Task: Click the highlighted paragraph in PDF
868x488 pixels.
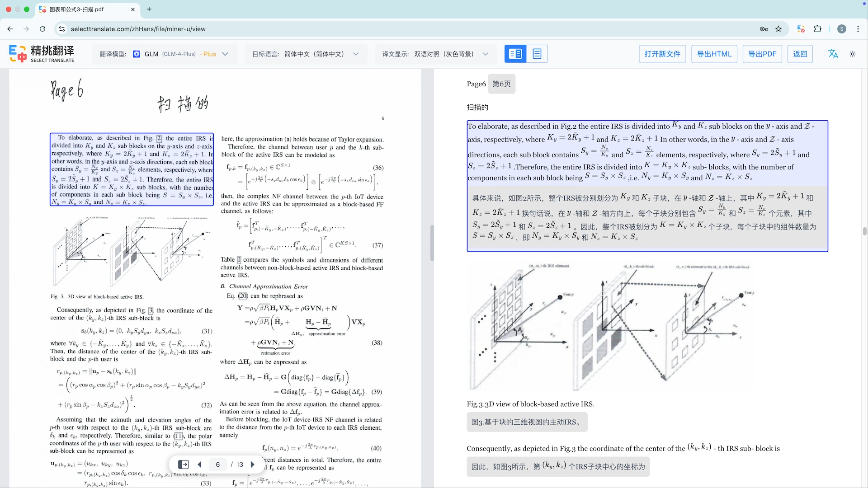Action: point(132,169)
